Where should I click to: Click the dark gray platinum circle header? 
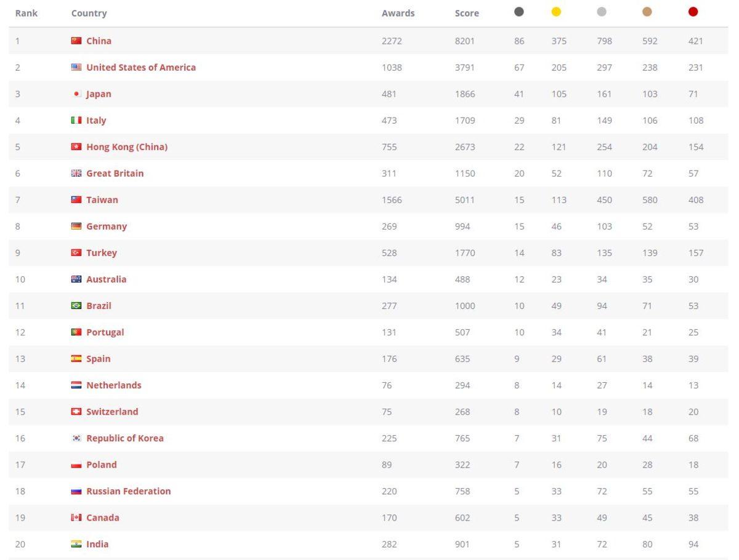tap(519, 12)
